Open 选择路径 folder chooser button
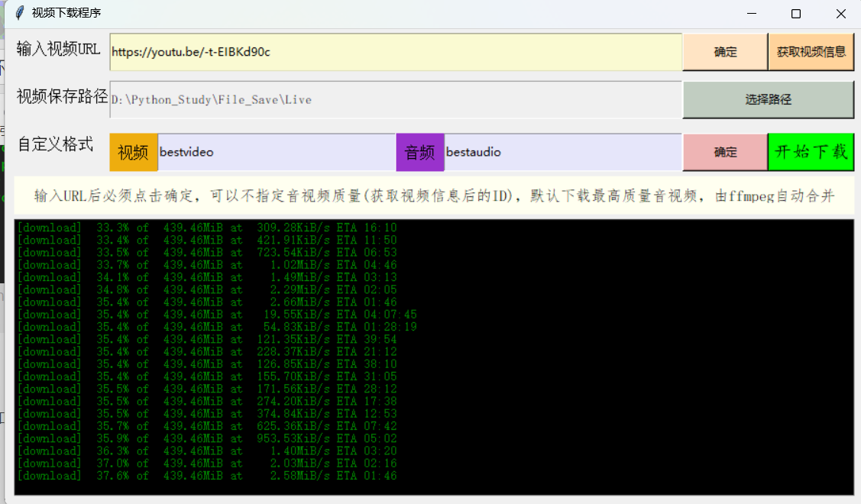The height and width of the screenshot is (504, 861). click(x=769, y=99)
